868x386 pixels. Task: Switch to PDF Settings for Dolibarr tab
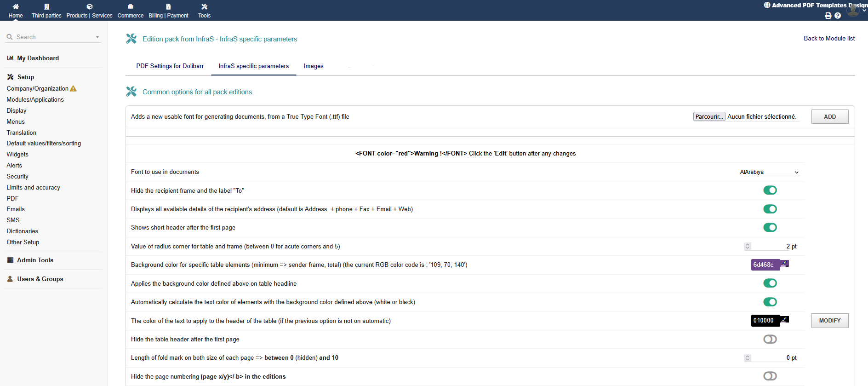pos(170,66)
